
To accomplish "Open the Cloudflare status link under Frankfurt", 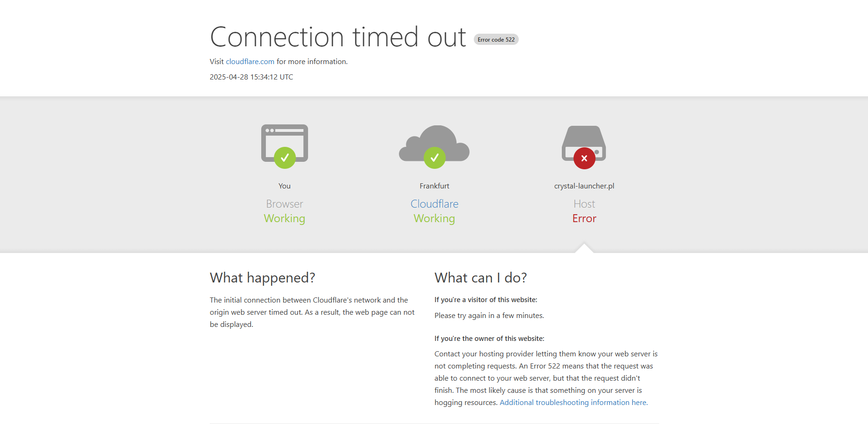I will tap(434, 204).
